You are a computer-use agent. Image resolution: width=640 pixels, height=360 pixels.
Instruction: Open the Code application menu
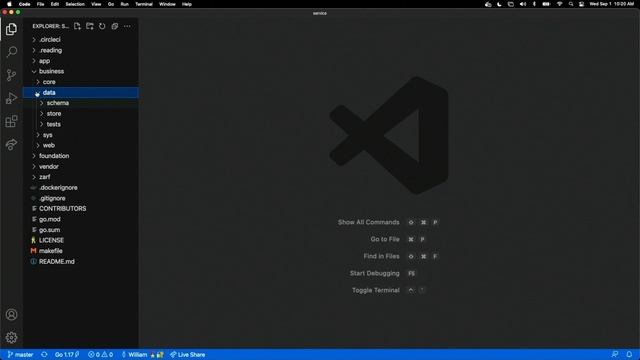pyautogui.click(x=24, y=4)
